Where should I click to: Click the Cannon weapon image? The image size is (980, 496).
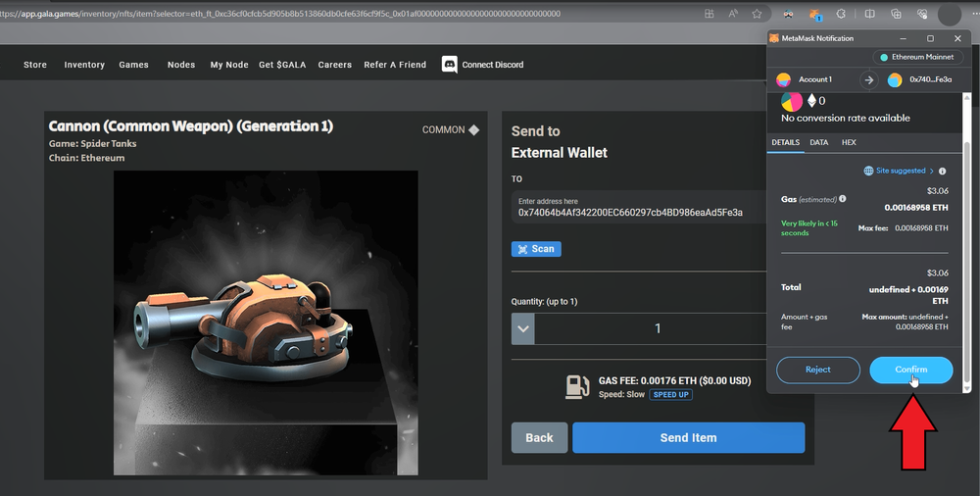pos(266,322)
